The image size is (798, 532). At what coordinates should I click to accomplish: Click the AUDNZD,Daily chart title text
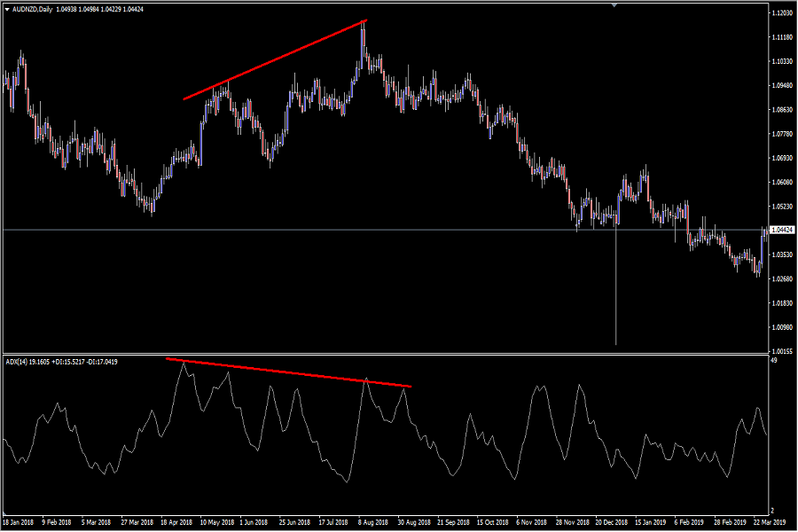pos(33,9)
